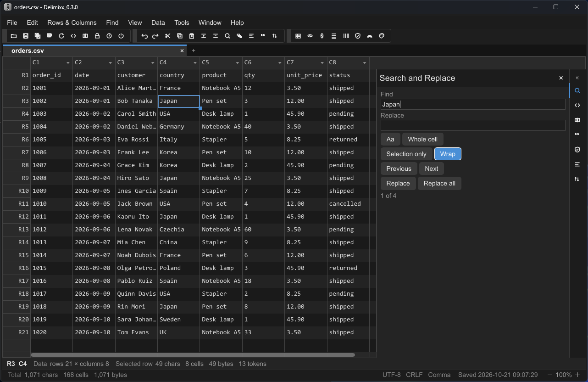This screenshot has height=382, width=588.
Task: Close the Search and Replace panel
Action: 561,78
